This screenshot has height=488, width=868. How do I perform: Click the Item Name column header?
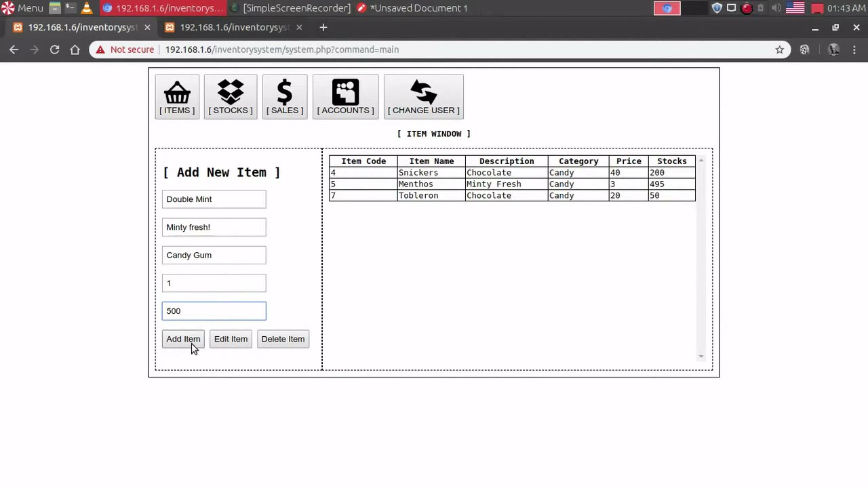coord(431,161)
